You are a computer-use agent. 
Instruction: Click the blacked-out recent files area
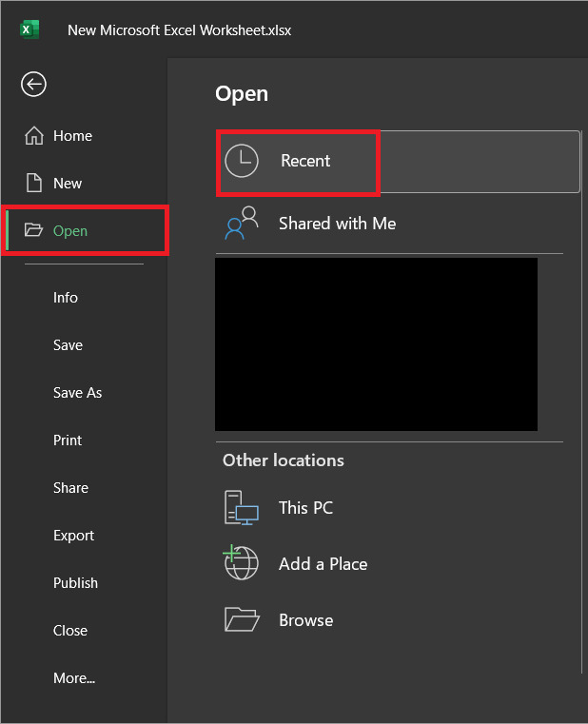click(376, 344)
